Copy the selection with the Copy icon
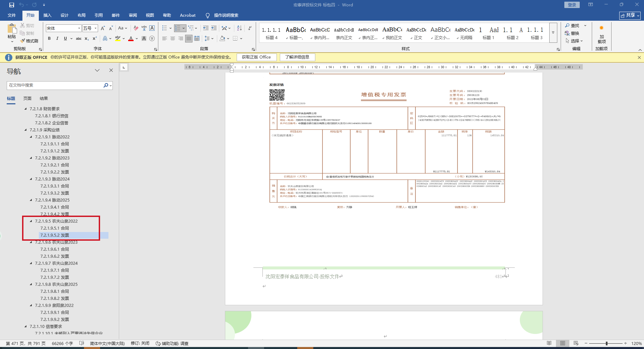The width and height of the screenshot is (644, 349). 22,33
